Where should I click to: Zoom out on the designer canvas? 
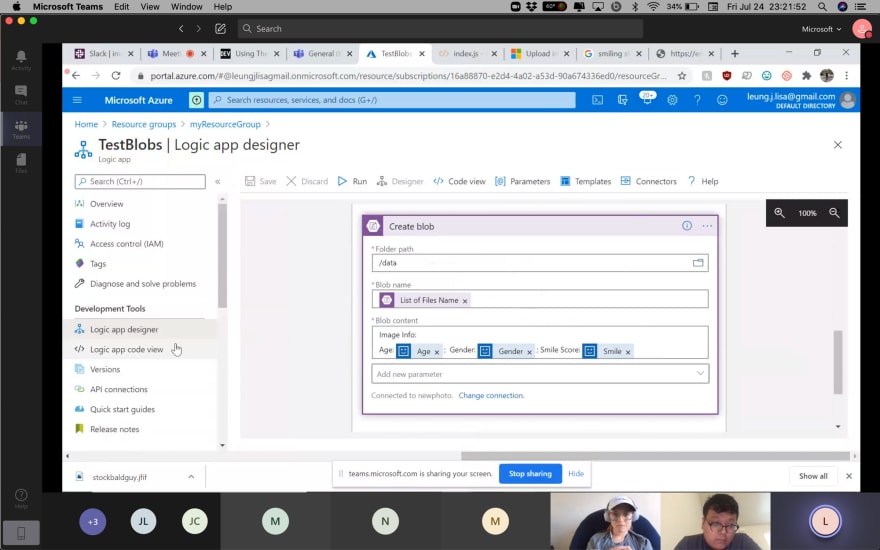pos(835,213)
